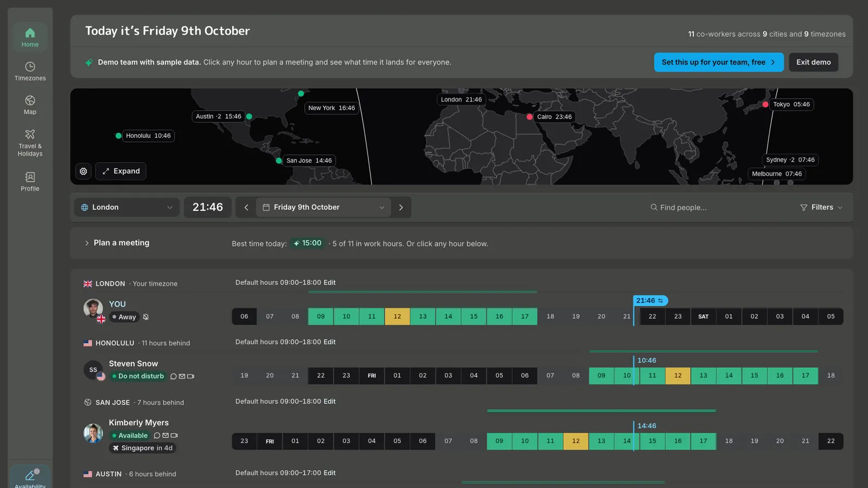Viewport: 868px width, 488px height.
Task: Go to Travel & Holidays in the sidebar
Action: coord(30,143)
